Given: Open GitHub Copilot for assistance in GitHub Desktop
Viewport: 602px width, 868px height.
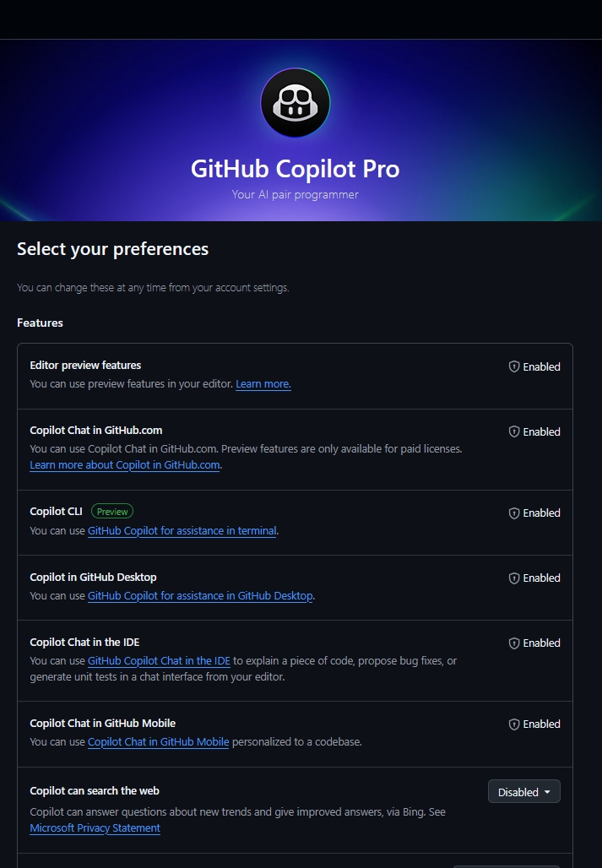Looking at the screenshot, I should coord(200,596).
